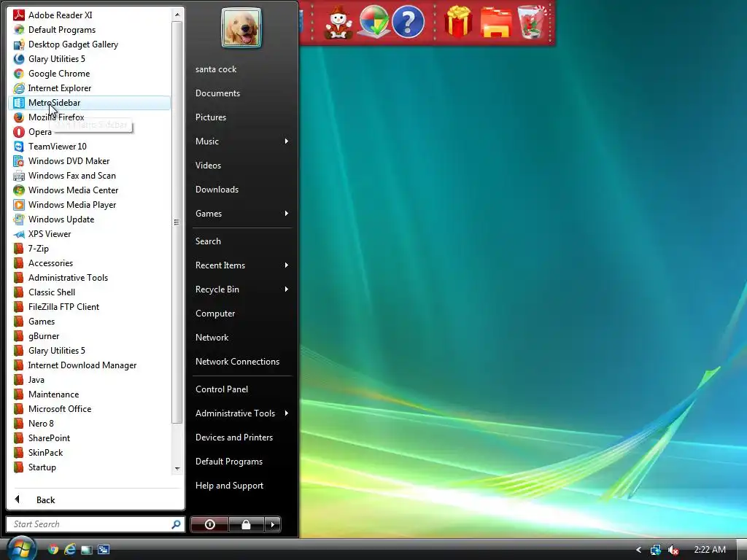
Task: Launch Windows Update icon
Action: [18, 219]
